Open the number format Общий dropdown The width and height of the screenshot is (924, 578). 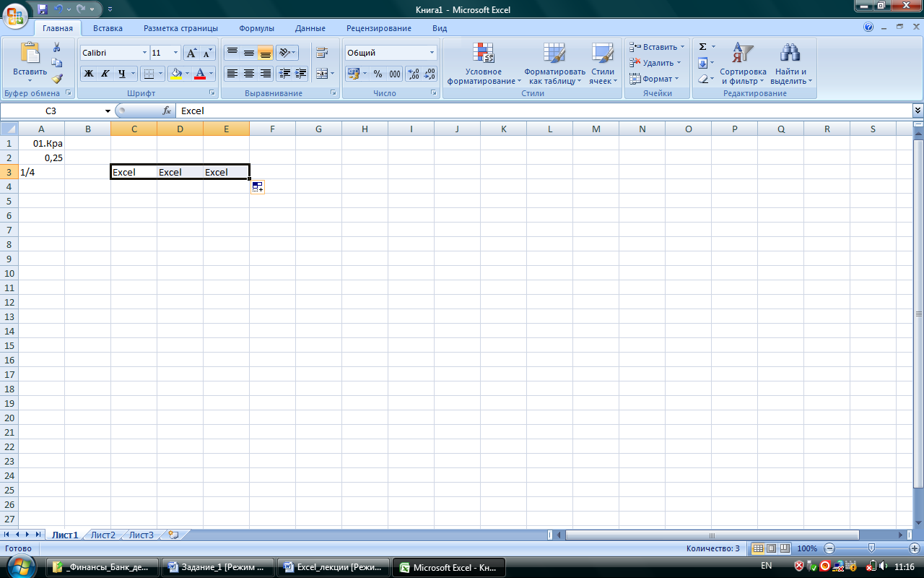pyautogui.click(x=432, y=53)
